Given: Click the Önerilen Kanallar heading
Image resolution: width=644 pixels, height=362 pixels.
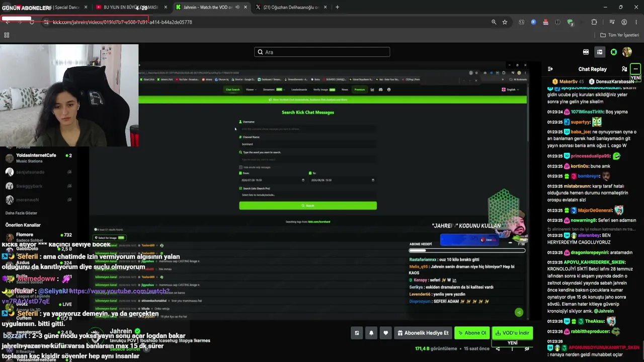Looking at the screenshot, I should [23, 225].
